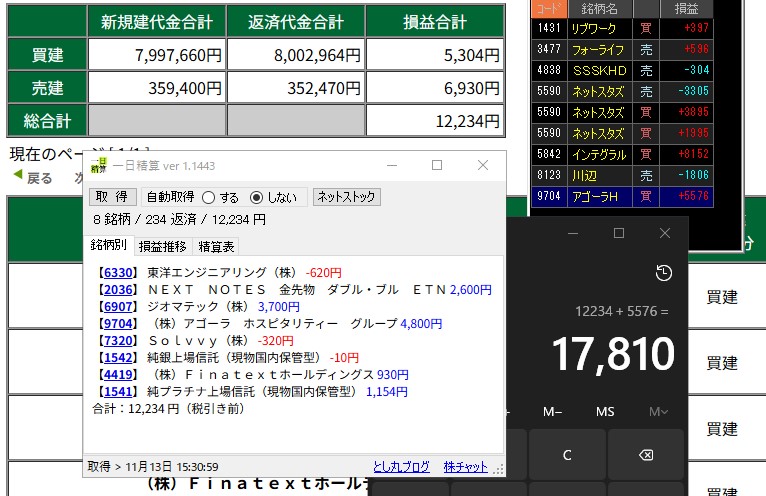The image size is (766, 496).
Task: Expand the calculator memory list M dropdown
Action: click(658, 412)
